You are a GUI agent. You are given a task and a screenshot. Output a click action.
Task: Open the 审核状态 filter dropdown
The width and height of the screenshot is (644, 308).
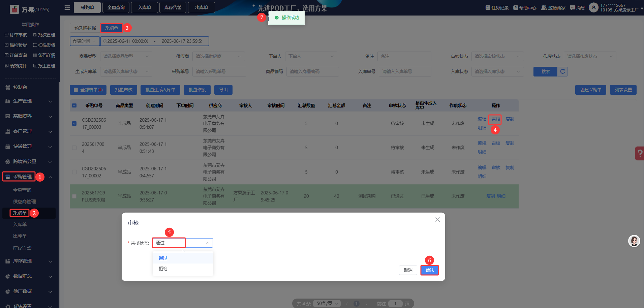[498, 56]
